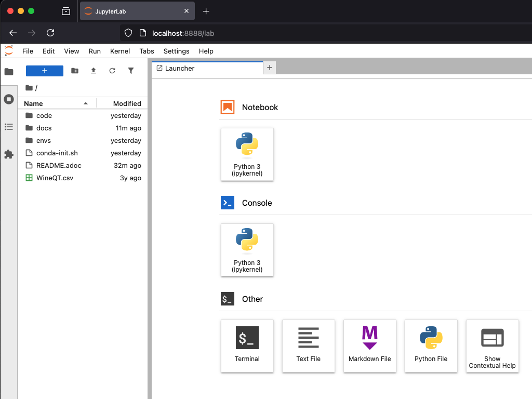Screen dimensions: 532x399
Task: Toggle the File Browser sidebar panel
Action: click(x=9, y=72)
